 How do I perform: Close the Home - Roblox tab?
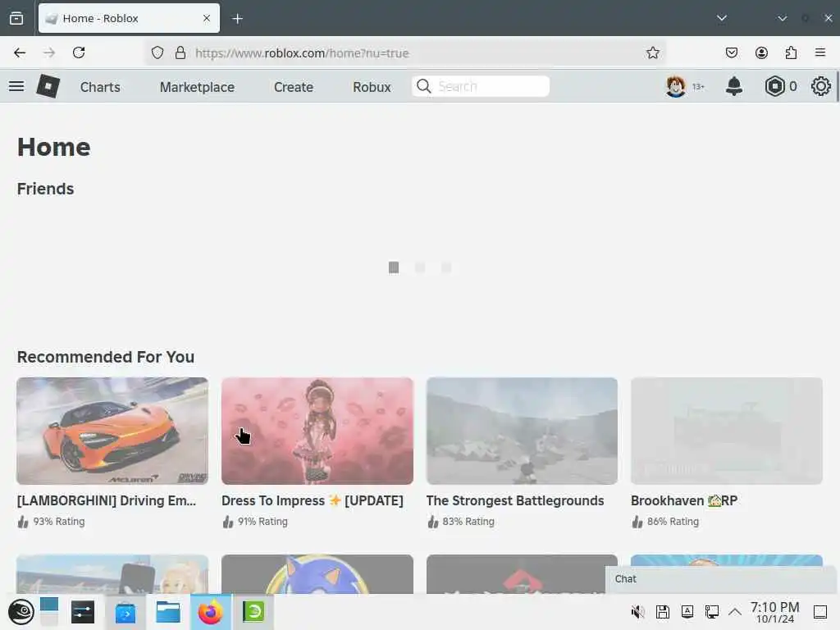tap(207, 18)
